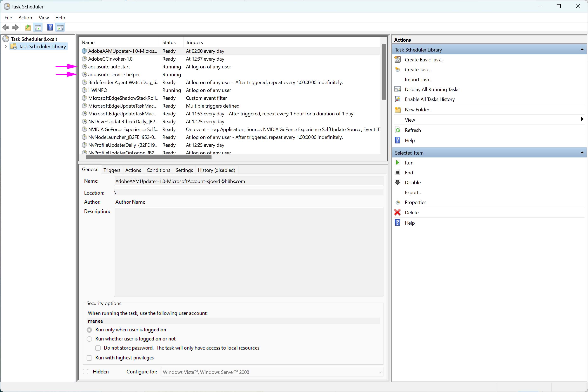Click the task list horizontal scrollbar
588x392 pixels.
(149, 157)
